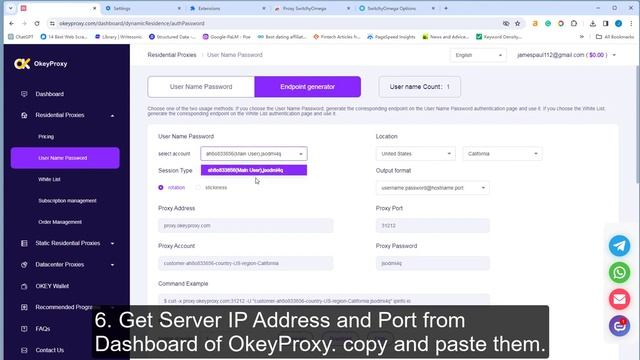Switch to the Extensions browser tab

tap(228, 8)
